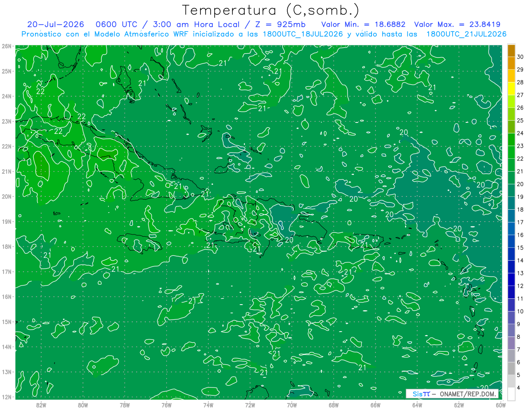The width and height of the screenshot is (532, 411).
Task: Click the "70W" longitude axis label
Action: [x=292, y=404]
